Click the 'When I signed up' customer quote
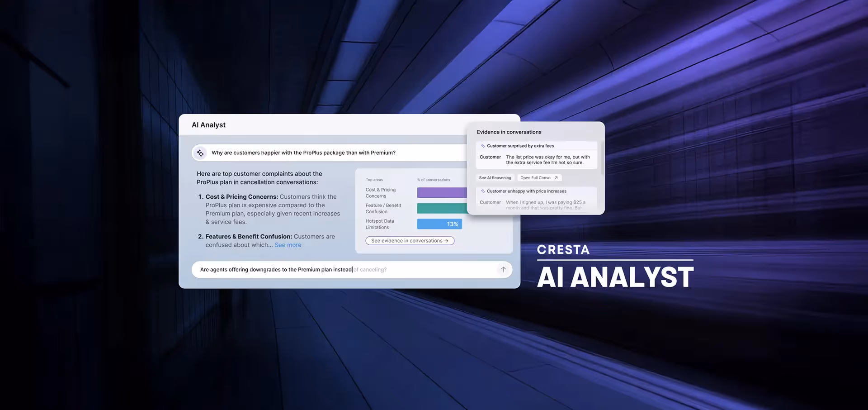The width and height of the screenshot is (868, 410). tap(546, 205)
